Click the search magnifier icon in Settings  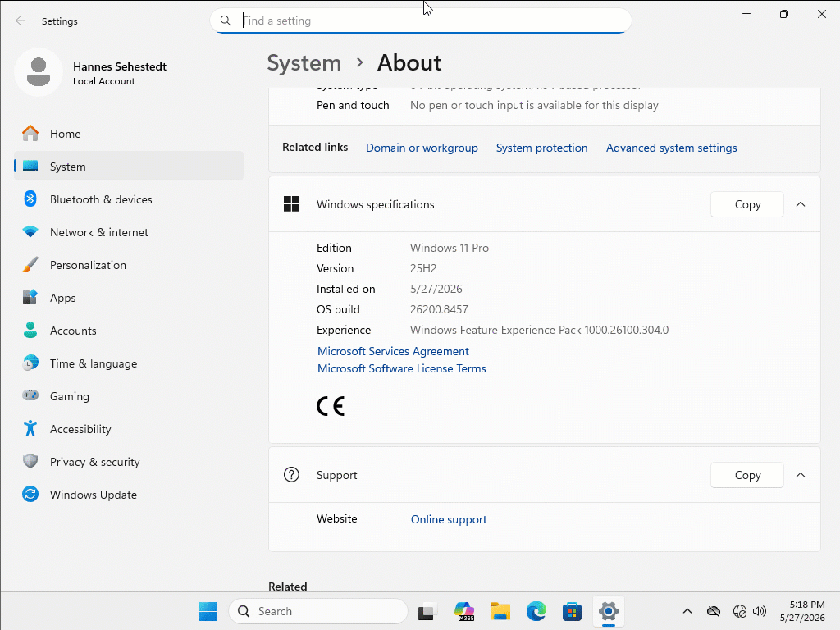click(226, 21)
